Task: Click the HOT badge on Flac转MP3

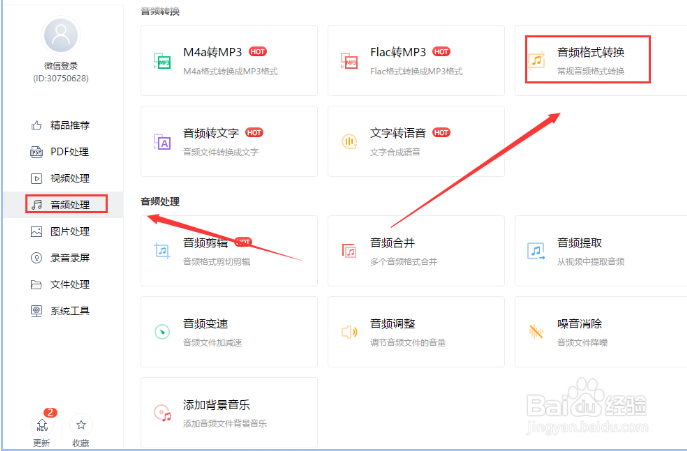Action: (441, 52)
